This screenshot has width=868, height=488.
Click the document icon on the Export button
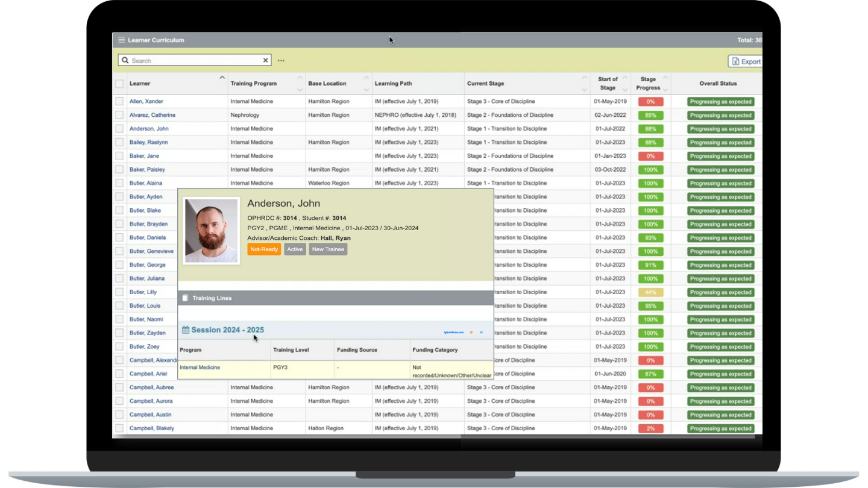(736, 61)
